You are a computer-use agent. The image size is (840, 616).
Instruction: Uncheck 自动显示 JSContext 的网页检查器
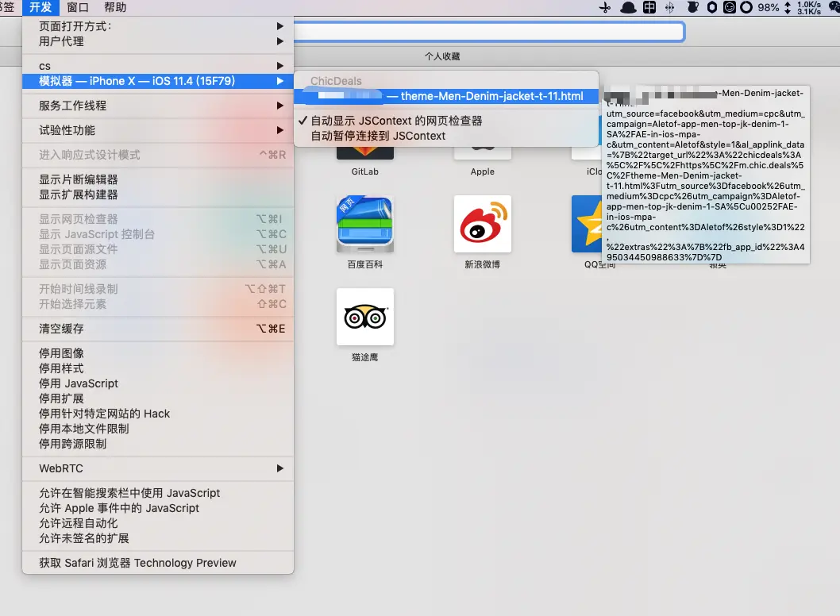[x=445, y=121]
